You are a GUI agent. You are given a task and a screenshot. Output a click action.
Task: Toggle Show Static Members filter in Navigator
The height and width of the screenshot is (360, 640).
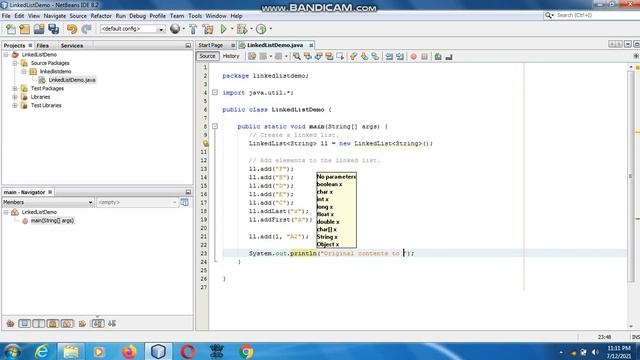coord(39,324)
